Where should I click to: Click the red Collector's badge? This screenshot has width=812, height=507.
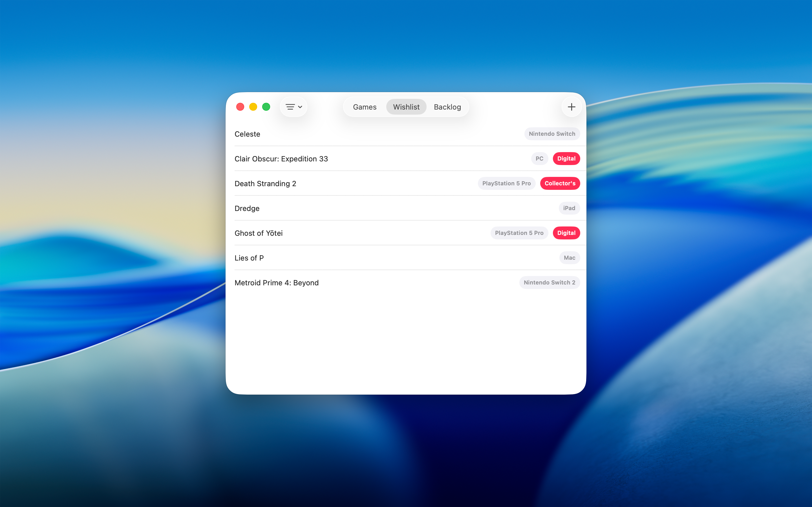tap(560, 183)
